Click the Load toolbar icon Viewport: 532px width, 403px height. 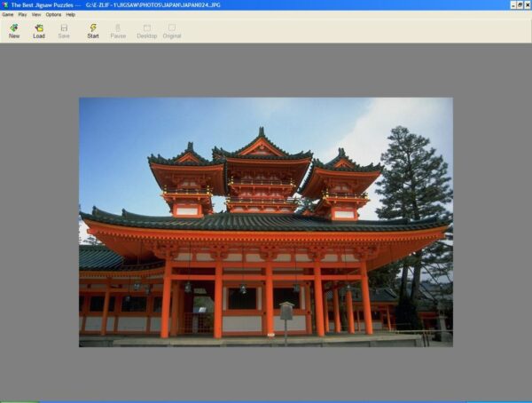39,30
